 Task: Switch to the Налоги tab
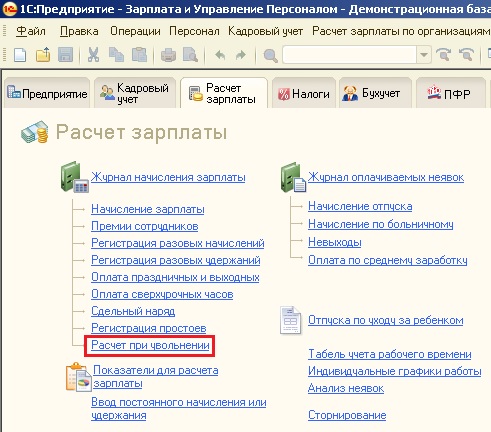[304, 94]
